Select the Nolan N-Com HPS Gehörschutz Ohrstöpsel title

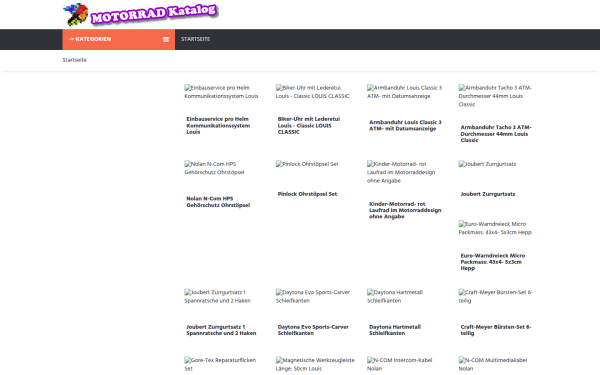[x=218, y=202]
